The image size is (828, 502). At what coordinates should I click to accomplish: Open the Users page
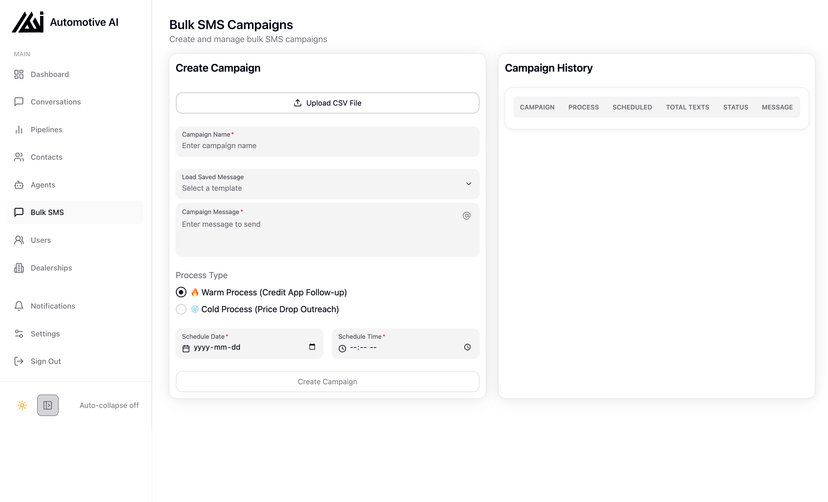[x=76, y=240]
